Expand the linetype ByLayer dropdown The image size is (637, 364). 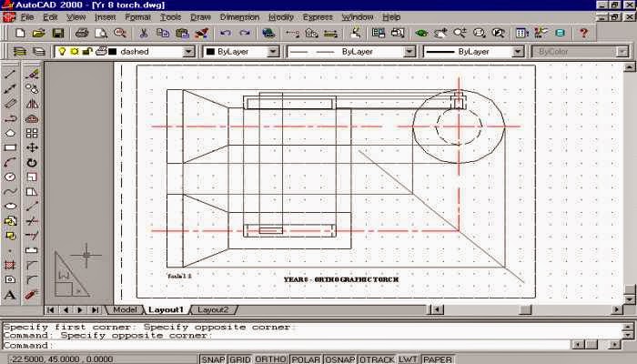coord(409,52)
